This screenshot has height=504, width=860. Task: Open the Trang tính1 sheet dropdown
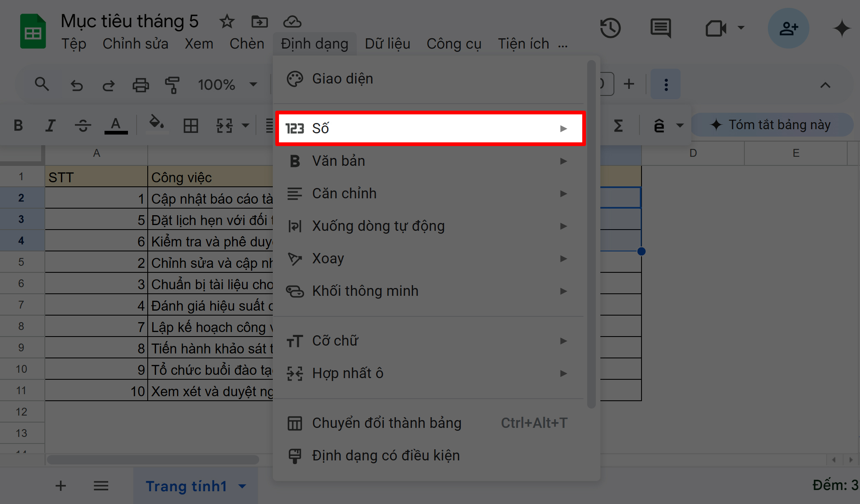pyautogui.click(x=241, y=486)
